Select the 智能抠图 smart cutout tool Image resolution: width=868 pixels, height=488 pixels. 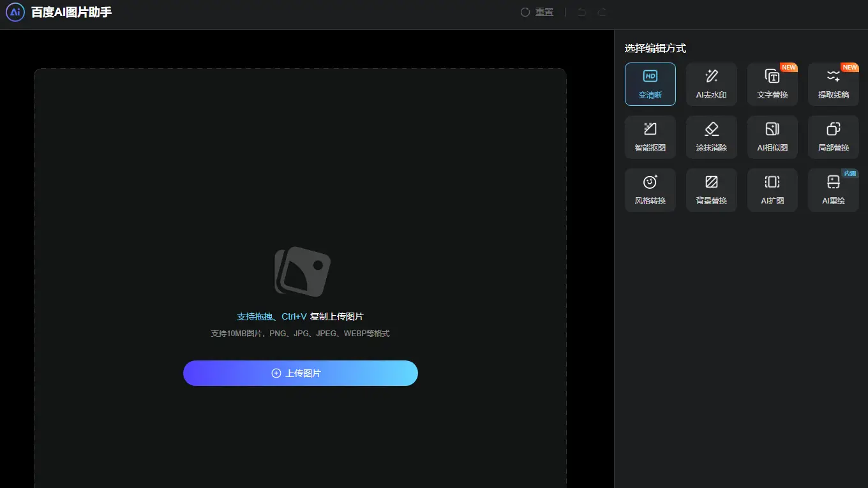tap(650, 137)
